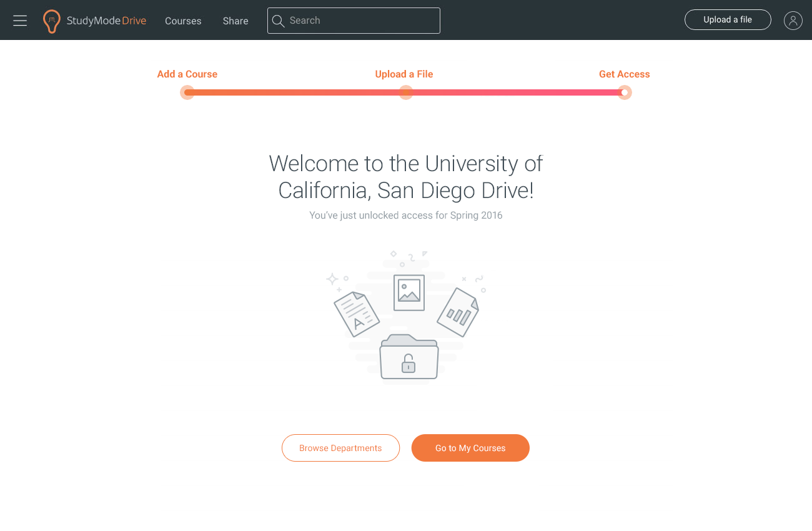Open the Share menu item
The width and height of the screenshot is (812, 531).
235,21
